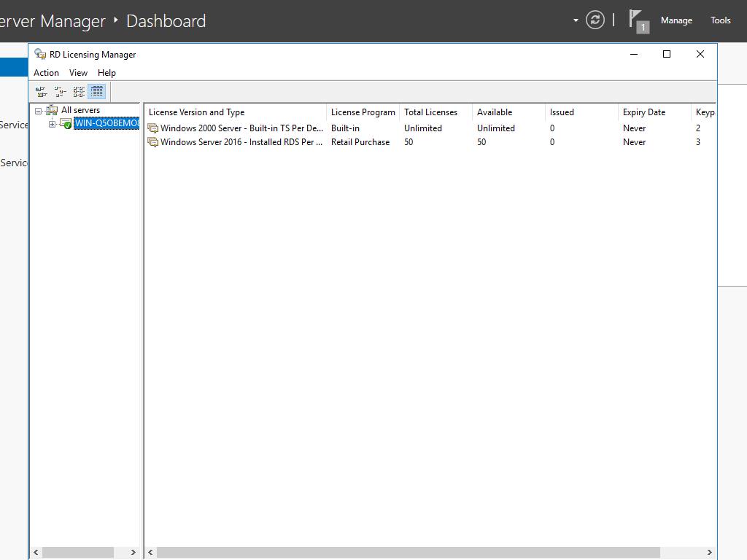Open Server Manager's Tools menu
Screen dimensions: 747x560
tap(720, 20)
